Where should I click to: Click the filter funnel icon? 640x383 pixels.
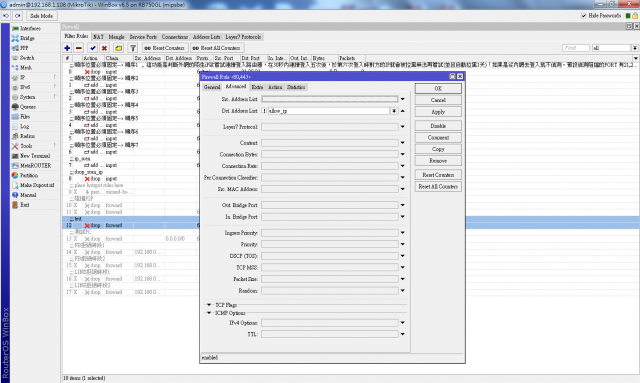click(133, 48)
